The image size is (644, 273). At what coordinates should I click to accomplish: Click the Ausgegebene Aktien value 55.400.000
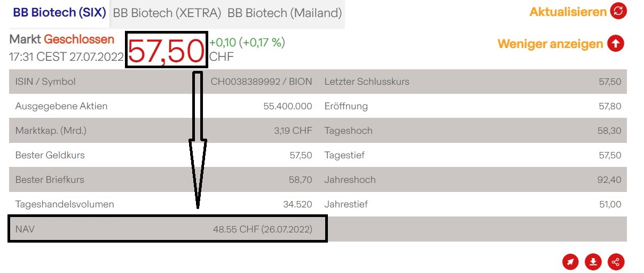[287, 106]
